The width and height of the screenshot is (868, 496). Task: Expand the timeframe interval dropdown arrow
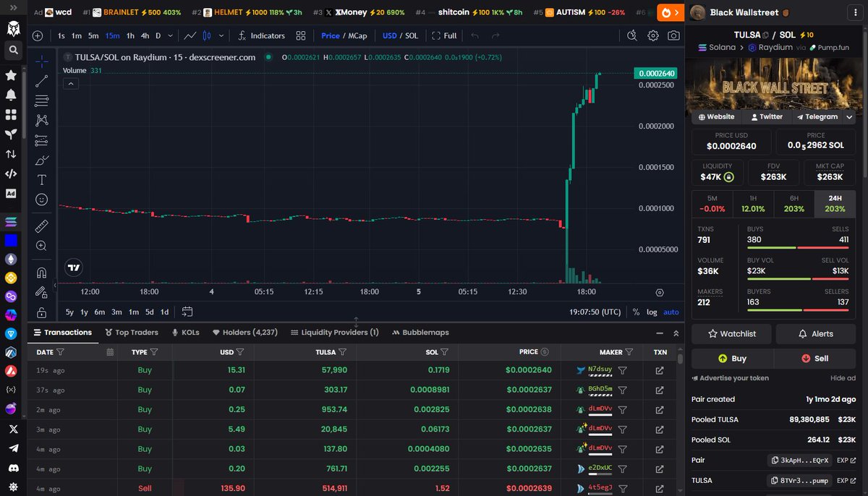coord(171,35)
